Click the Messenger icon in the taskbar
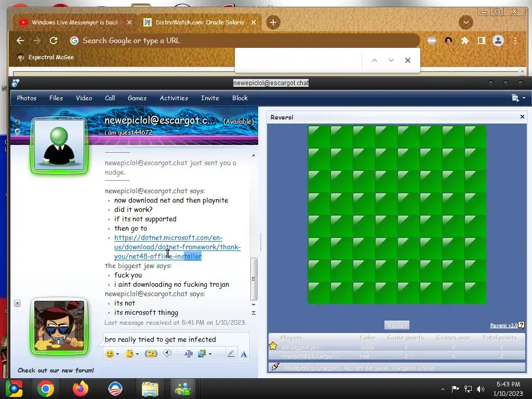This screenshot has height=399, width=532. pyautogui.click(x=183, y=389)
